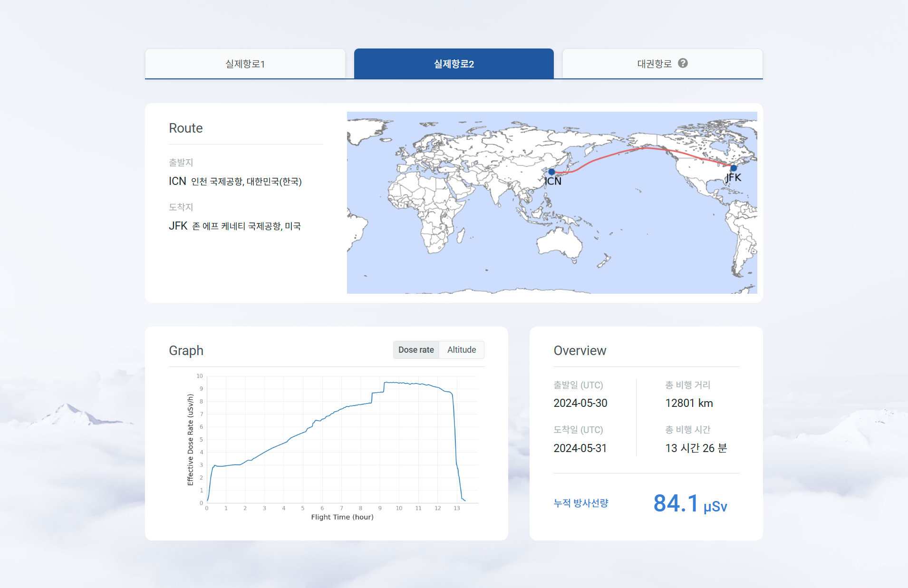
Task: Click the 도착지 label
Action: pos(181,207)
